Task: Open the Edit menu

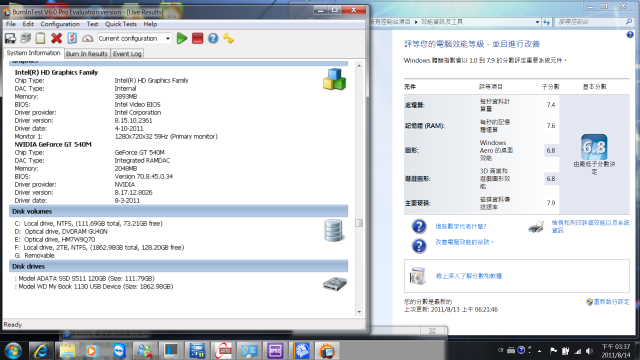Action: point(28,24)
